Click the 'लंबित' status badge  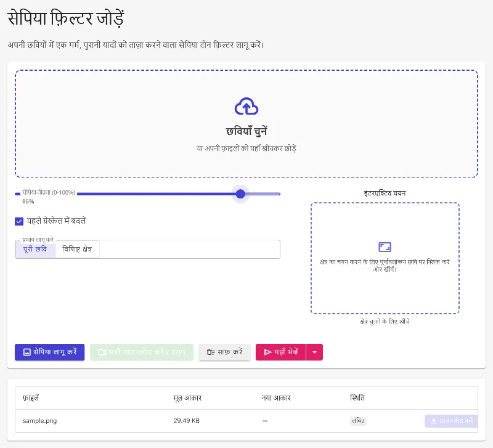(x=358, y=421)
